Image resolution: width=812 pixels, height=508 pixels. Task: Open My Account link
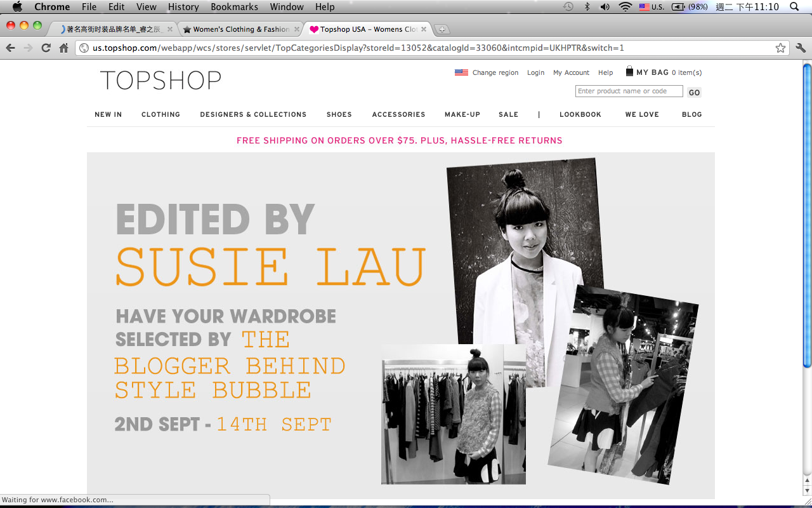click(x=571, y=72)
